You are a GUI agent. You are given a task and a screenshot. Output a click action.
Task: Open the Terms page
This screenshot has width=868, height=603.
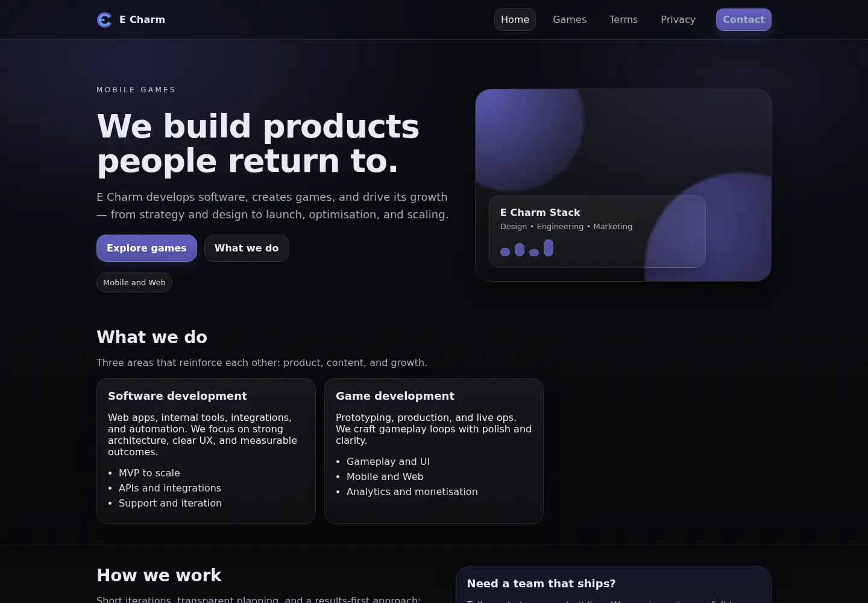coord(623,19)
